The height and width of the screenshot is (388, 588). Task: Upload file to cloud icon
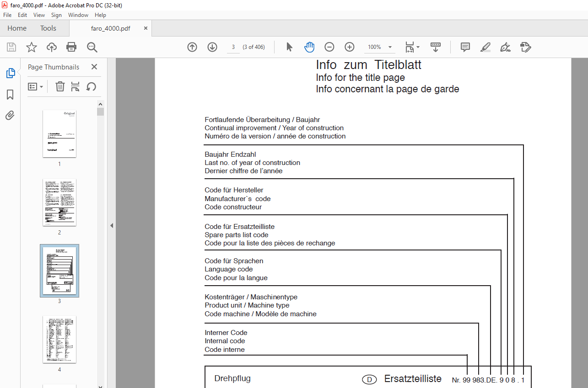(52, 47)
